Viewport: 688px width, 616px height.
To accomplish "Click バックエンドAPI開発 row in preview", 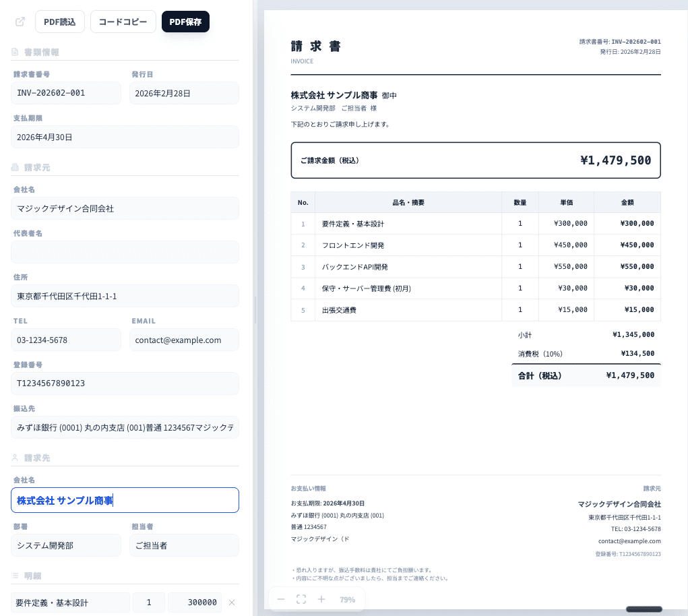I will click(x=476, y=267).
